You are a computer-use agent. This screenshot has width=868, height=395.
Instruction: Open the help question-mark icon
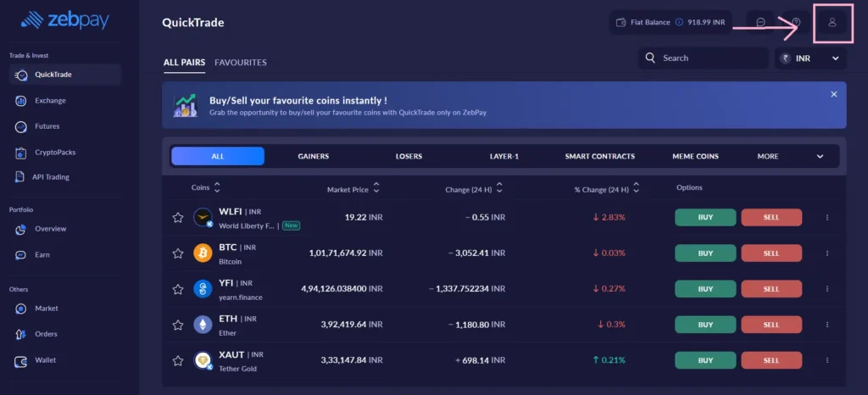[x=797, y=23]
